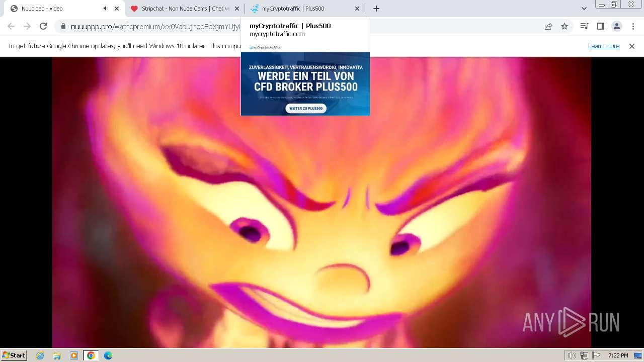This screenshot has width=644, height=362.
Task: Dismiss the Chrome update infobar
Action: [632, 46]
